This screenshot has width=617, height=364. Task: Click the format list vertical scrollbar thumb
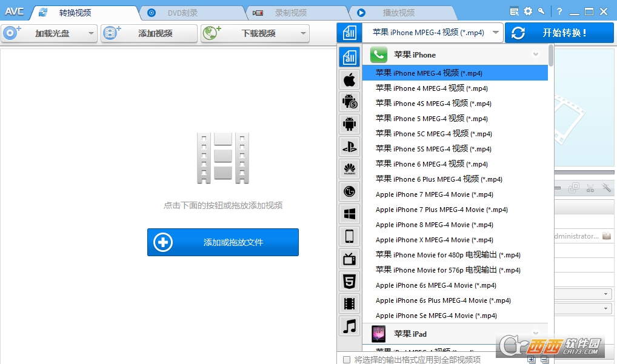pos(551,56)
